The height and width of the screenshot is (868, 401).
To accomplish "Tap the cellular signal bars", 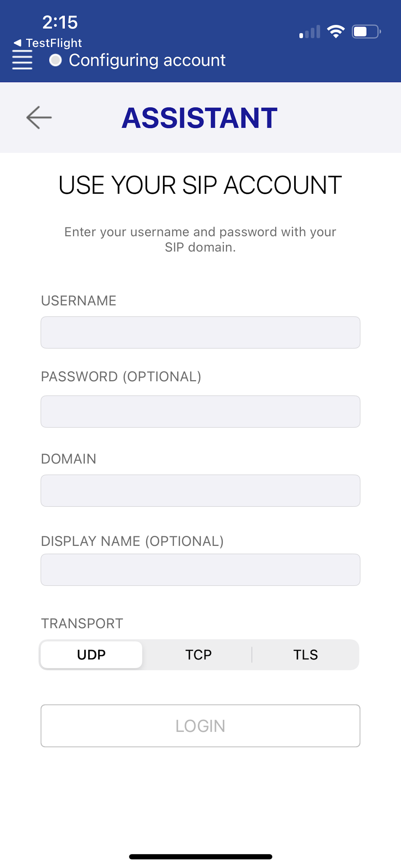I will [309, 32].
